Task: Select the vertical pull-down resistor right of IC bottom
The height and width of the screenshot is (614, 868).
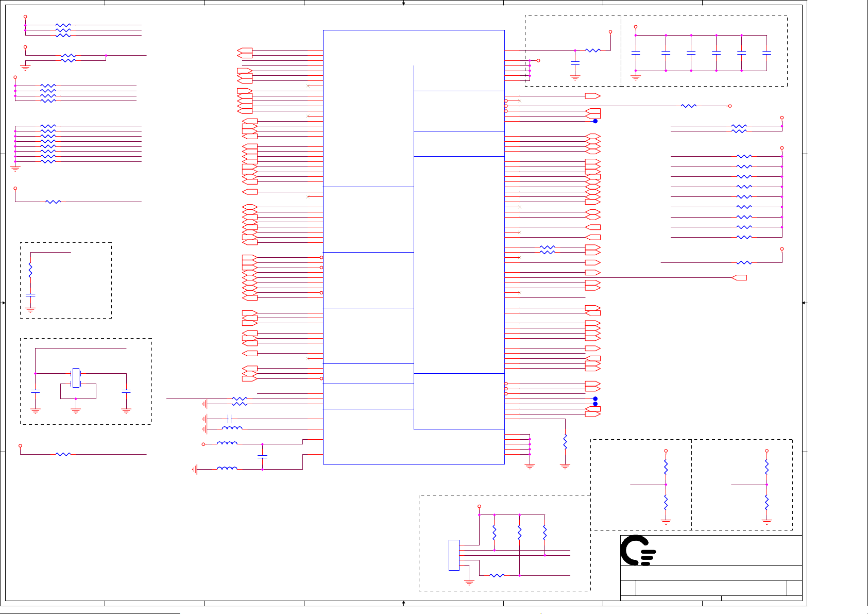Action: click(565, 442)
